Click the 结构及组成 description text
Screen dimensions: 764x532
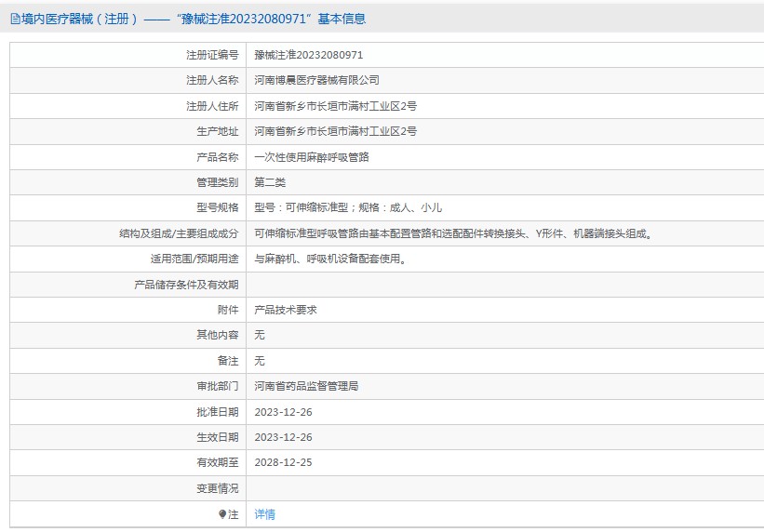click(x=452, y=234)
